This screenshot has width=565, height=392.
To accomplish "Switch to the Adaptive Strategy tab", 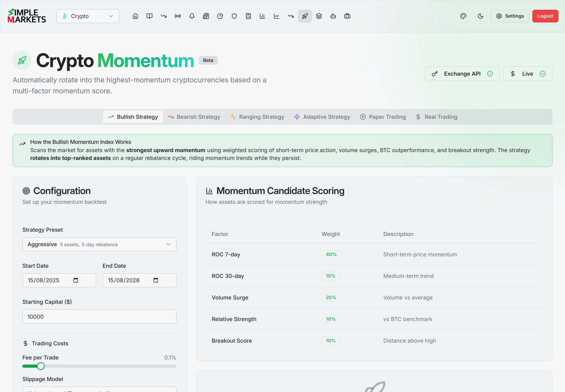I will tap(322, 117).
